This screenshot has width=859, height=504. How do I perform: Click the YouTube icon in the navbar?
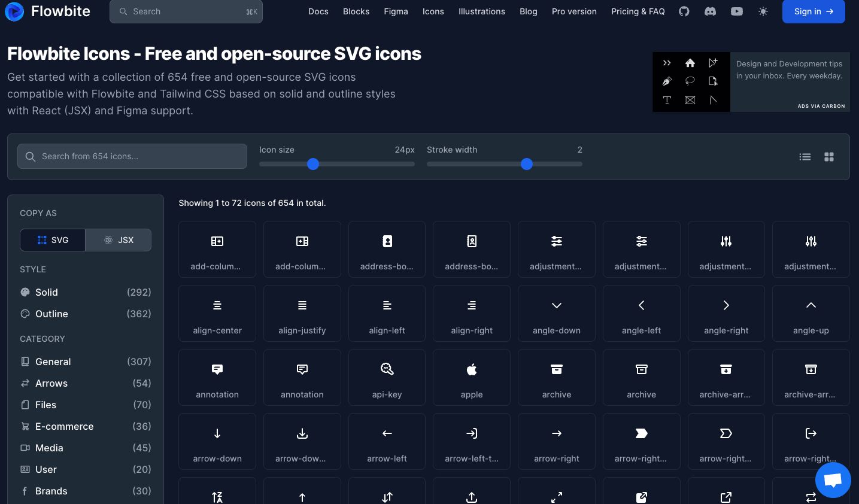click(x=737, y=11)
